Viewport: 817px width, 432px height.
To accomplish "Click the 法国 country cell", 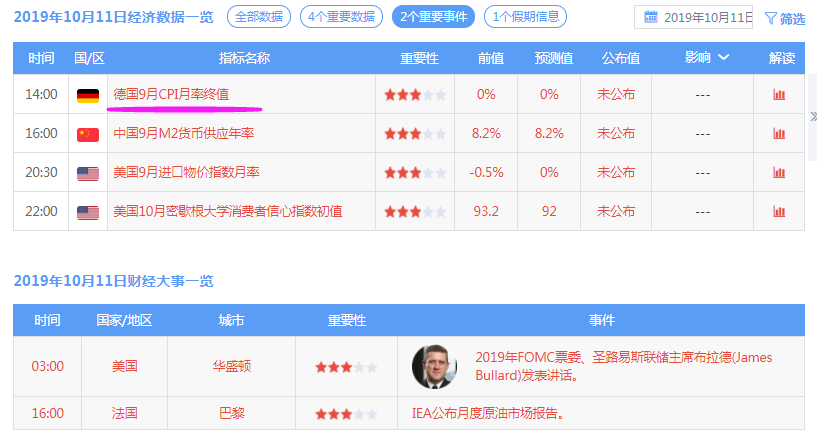I will coord(125,413).
